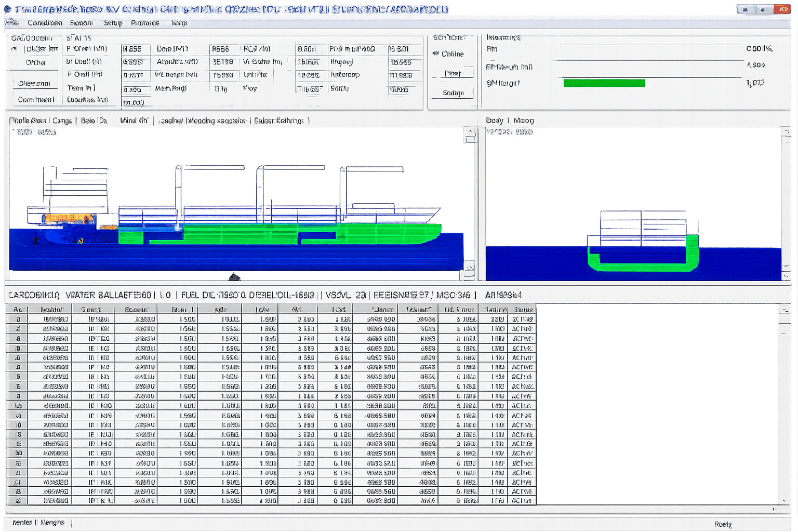
Task: Open the DIESEL OIL tank tab
Action: [282, 295]
